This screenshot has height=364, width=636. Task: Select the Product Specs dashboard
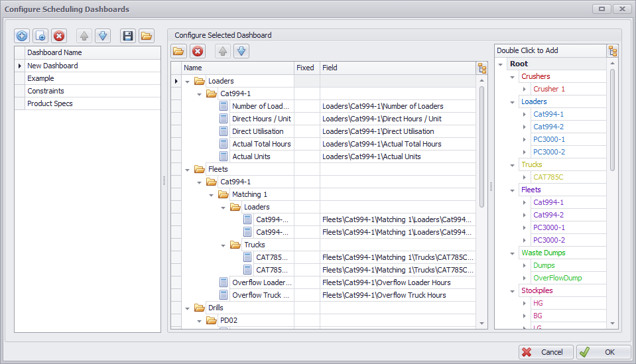click(50, 103)
